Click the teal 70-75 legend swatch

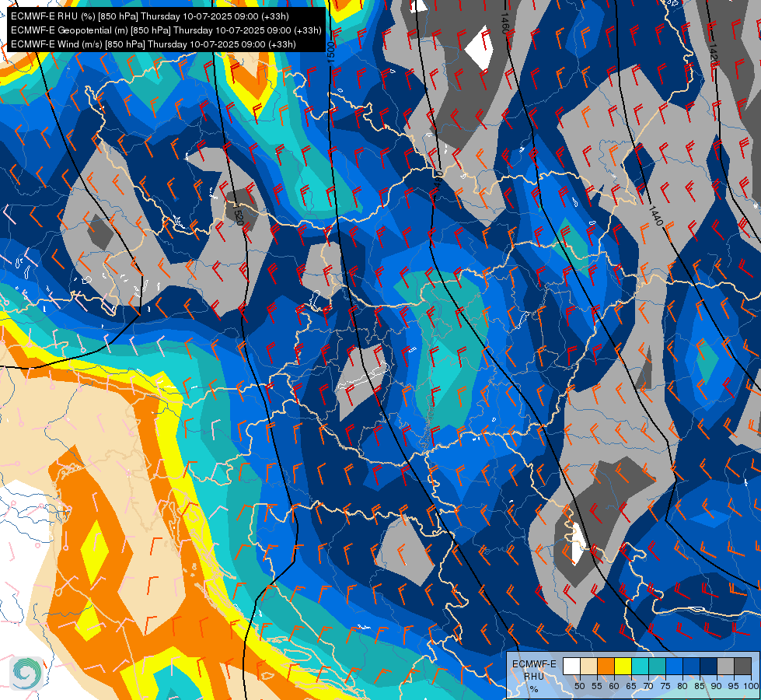coord(657,666)
